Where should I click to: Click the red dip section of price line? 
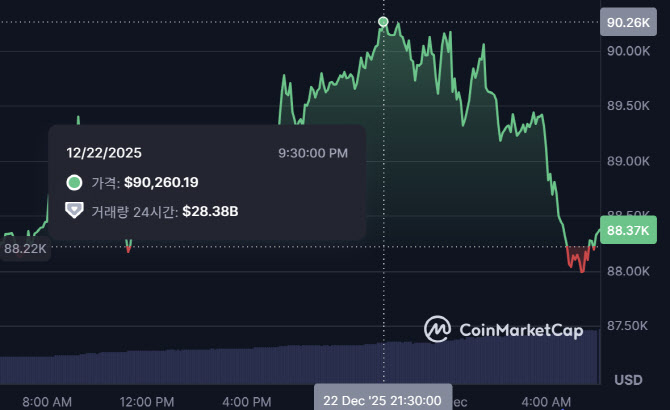pyautogui.click(x=577, y=258)
